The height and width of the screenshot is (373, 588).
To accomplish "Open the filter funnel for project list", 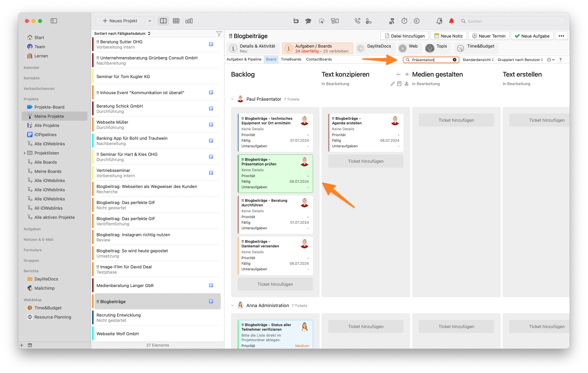I will click(219, 33).
